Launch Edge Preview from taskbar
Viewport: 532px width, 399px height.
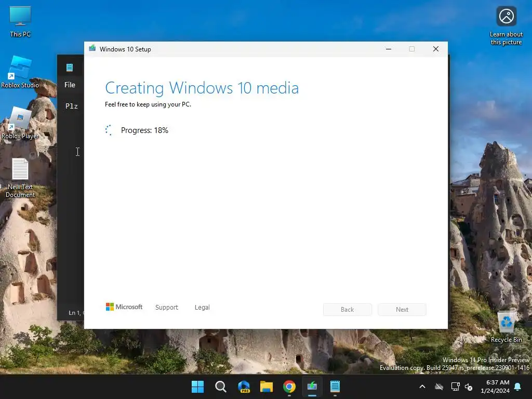[244, 387]
